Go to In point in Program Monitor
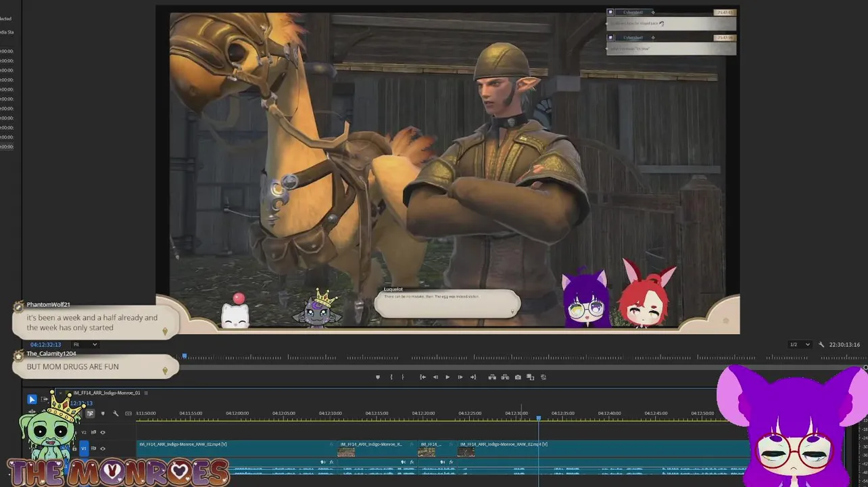Viewport: 868px width, 487px height. (x=423, y=377)
